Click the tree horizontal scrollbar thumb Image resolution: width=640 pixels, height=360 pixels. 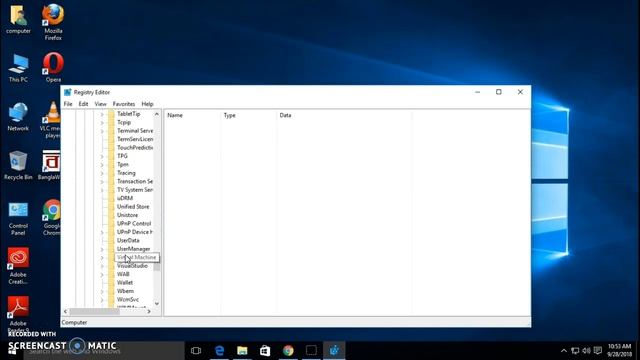94,311
